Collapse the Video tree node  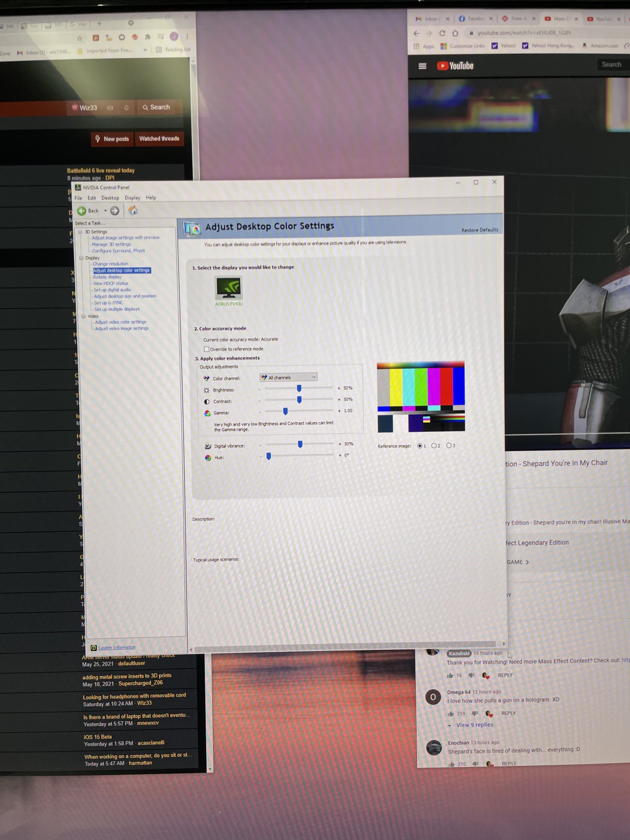(84, 316)
